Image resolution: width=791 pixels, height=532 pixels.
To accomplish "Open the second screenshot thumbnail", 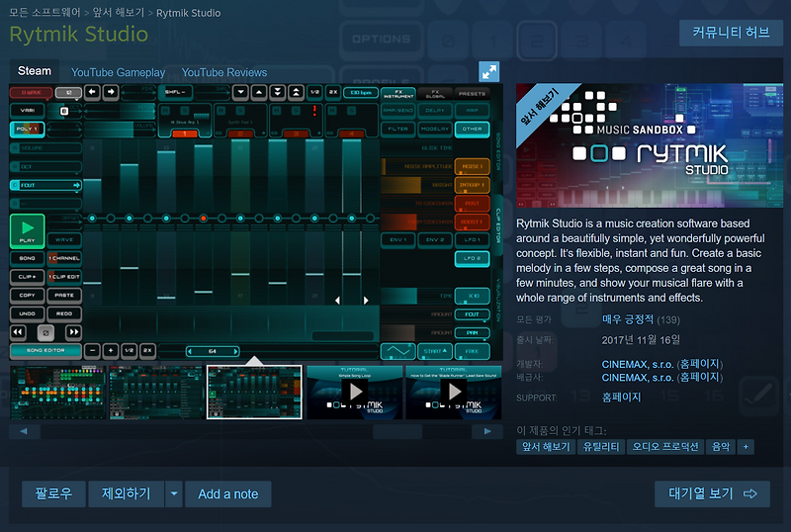I will pos(156,393).
